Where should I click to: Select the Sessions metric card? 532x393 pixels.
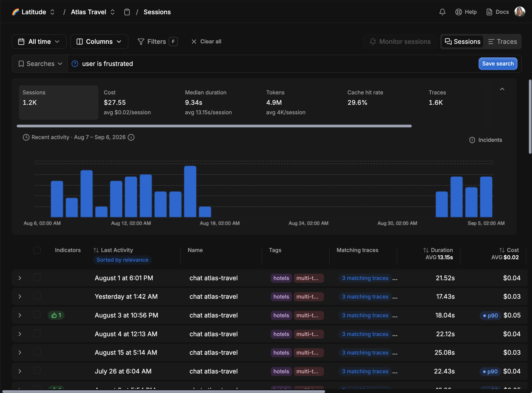click(58, 103)
